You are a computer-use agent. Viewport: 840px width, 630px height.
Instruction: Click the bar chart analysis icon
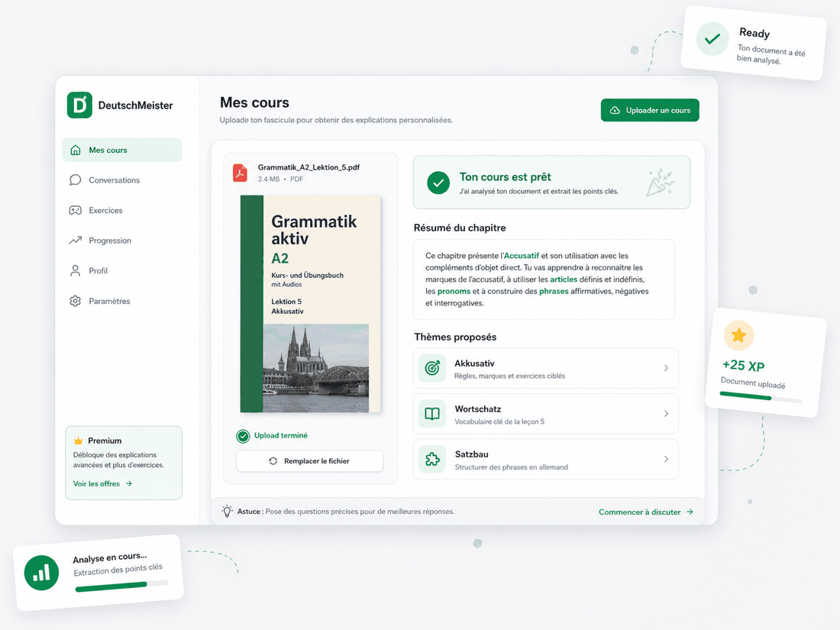click(41, 573)
